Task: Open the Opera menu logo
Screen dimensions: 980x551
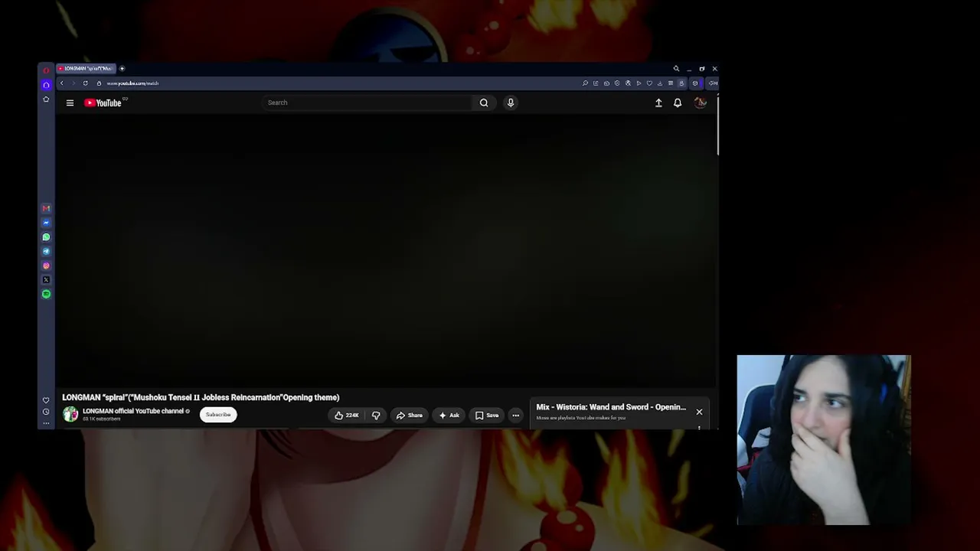Action: tap(46, 70)
